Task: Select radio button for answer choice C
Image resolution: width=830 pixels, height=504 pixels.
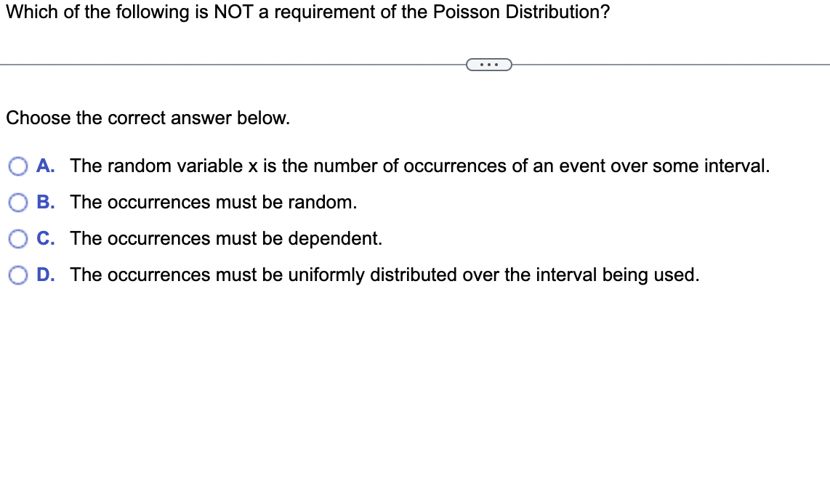Action: pos(17,239)
